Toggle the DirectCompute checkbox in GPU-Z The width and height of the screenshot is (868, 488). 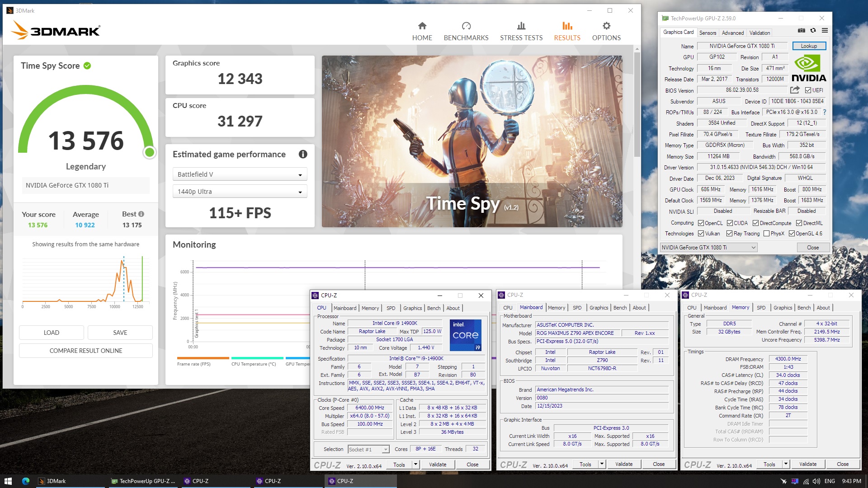755,223
